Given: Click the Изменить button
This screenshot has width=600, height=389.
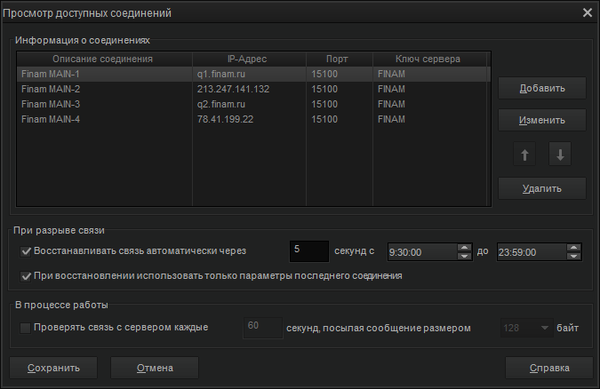Looking at the screenshot, I should pyautogui.click(x=542, y=120).
